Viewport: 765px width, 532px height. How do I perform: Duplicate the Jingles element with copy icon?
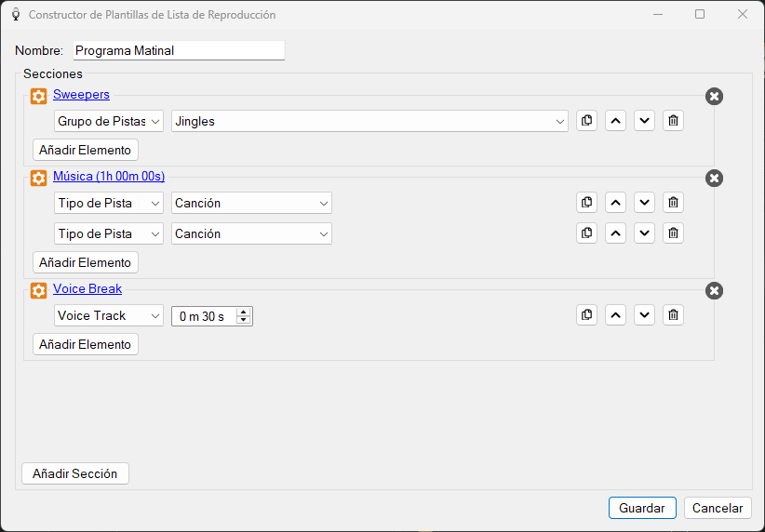(x=586, y=120)
